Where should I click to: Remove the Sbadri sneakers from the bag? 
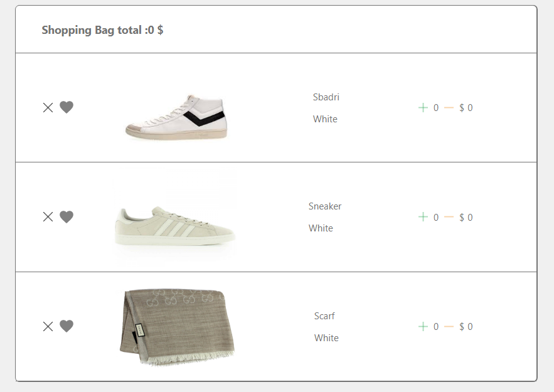click(x=48, y=107)
